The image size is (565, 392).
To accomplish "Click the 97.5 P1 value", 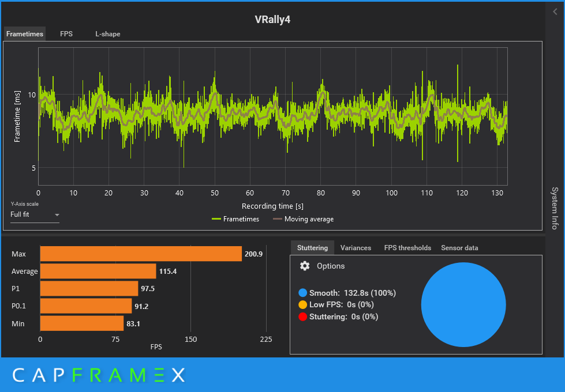I will 148,289.
